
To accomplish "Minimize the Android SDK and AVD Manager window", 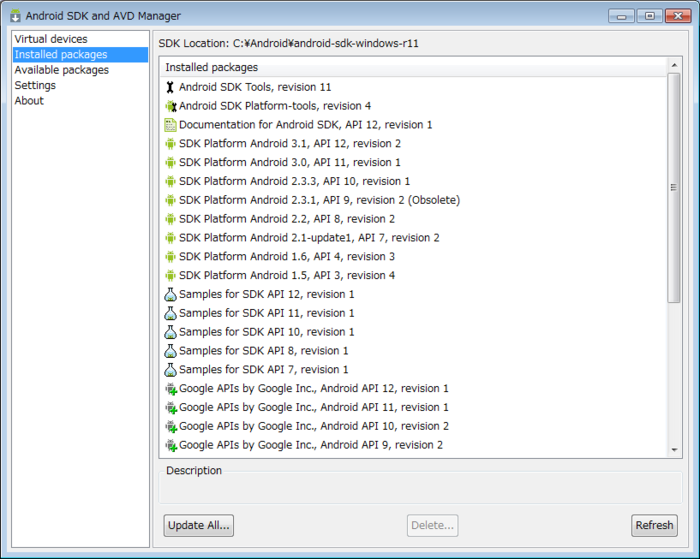I will [x=621, y=16].
